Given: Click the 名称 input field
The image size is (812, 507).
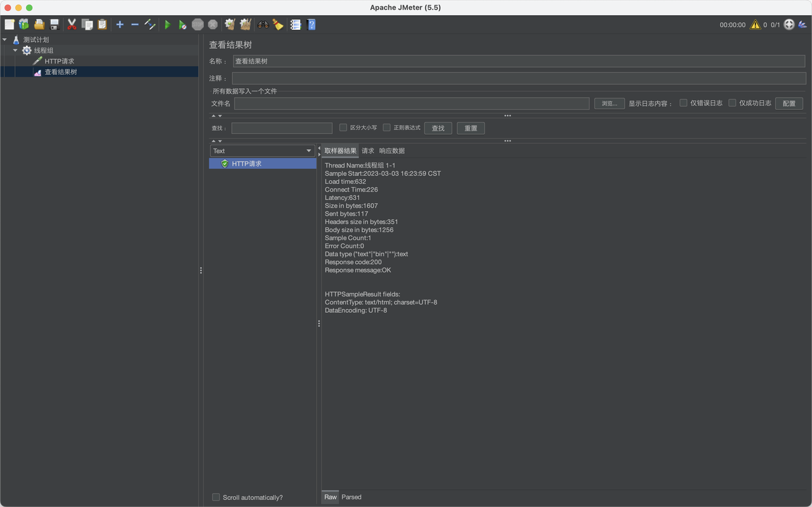Looking at the screenshot, I should tap(519, 62).
